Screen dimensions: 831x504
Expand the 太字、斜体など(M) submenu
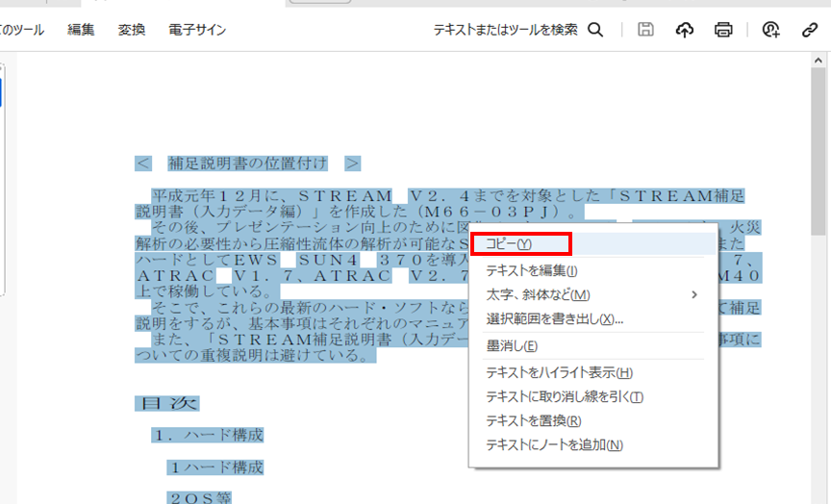click(593, 294)
